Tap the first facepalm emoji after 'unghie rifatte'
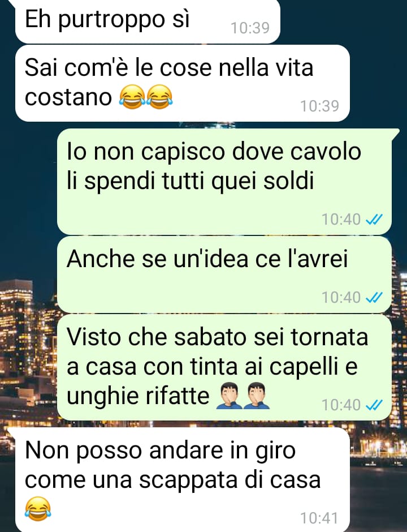407x532 pixels. click(x=230, y=396)
